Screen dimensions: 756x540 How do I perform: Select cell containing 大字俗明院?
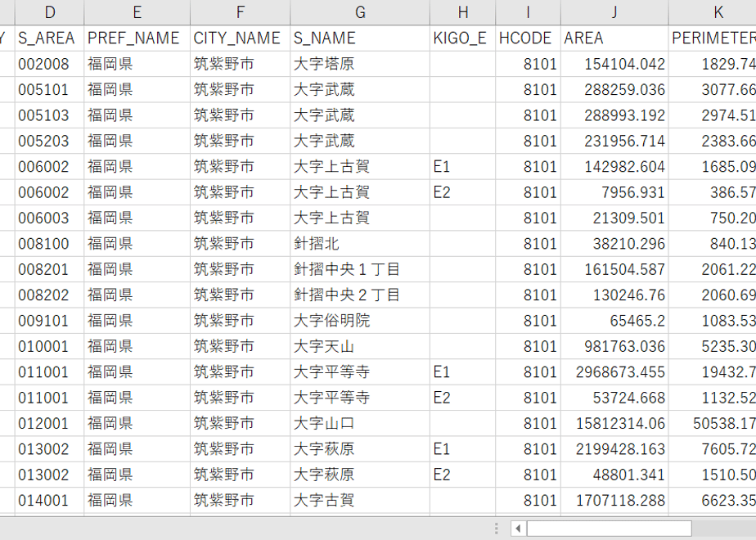[360, 321]
